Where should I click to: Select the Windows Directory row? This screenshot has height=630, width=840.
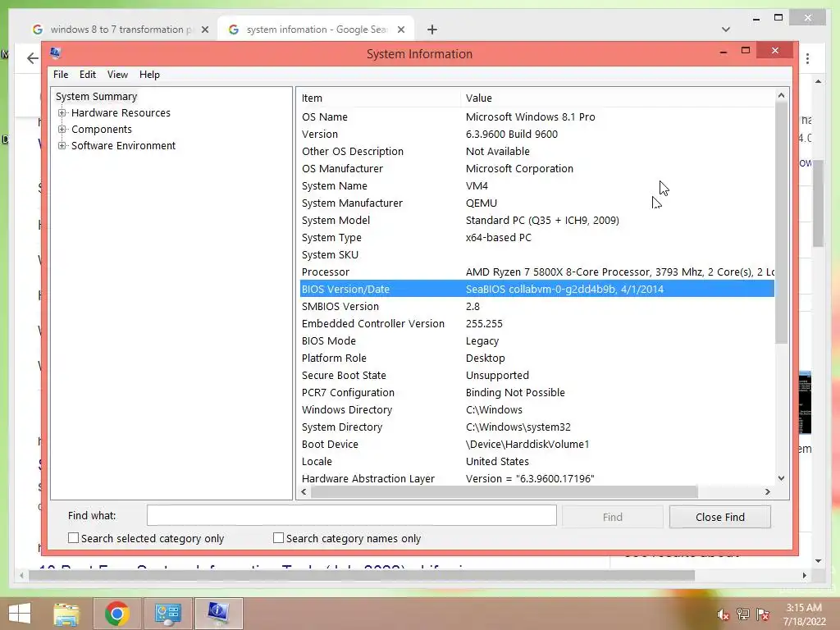(x=536, y=409)
